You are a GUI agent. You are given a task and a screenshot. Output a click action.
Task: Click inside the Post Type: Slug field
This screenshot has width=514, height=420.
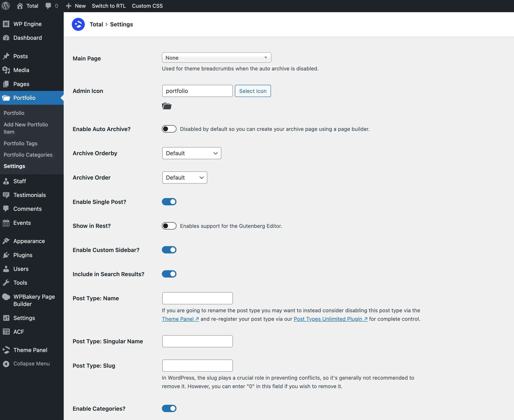(x=197, y=365)
